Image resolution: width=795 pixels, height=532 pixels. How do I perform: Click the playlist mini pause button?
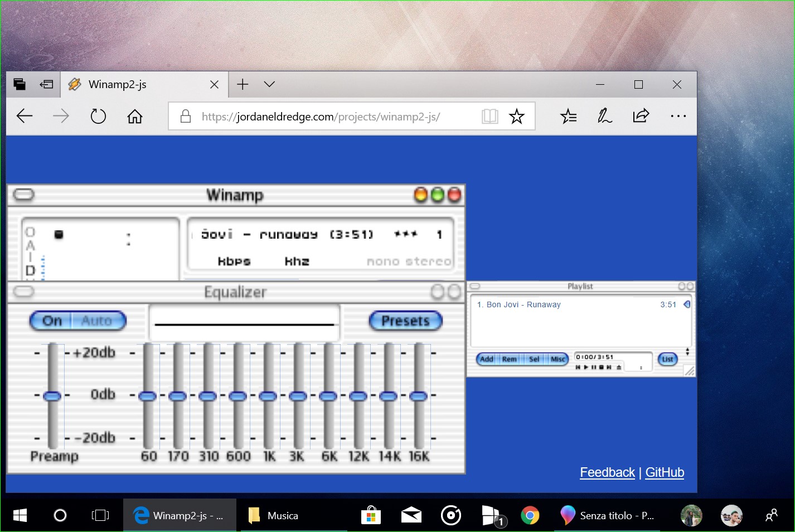594,367
